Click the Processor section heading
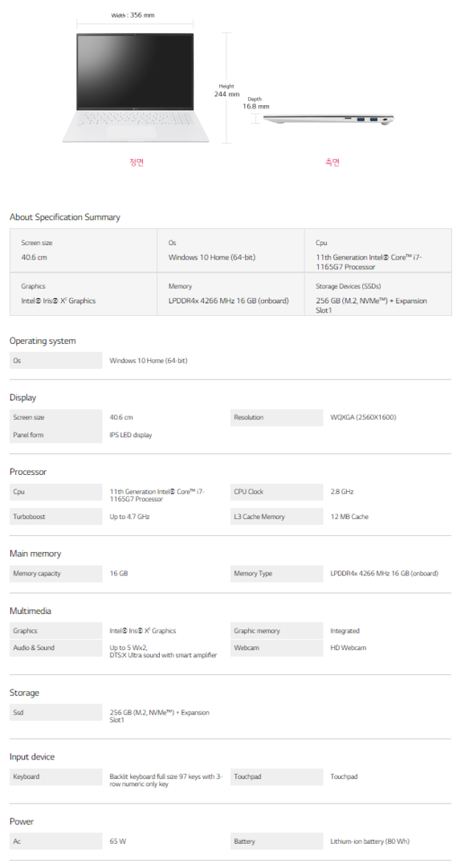Image resolution: width=469 pixels, height=868 pixels. (x=28, y=472)
